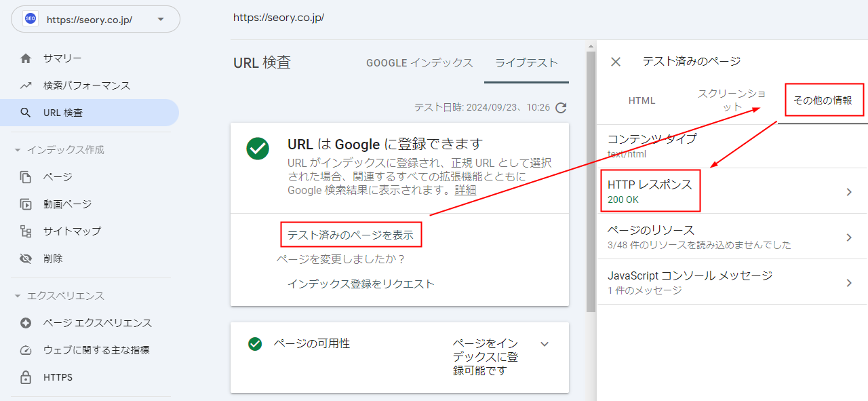The image size is (868, 401).
Task: Click the video page icon beside 動画ページ
Action: point(26,204)
